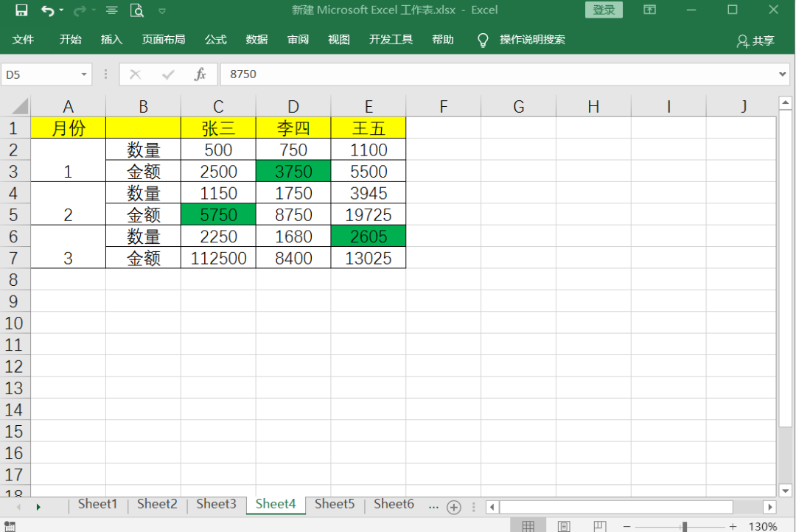Click the ellipsis for more sheets

pos(433,506)
